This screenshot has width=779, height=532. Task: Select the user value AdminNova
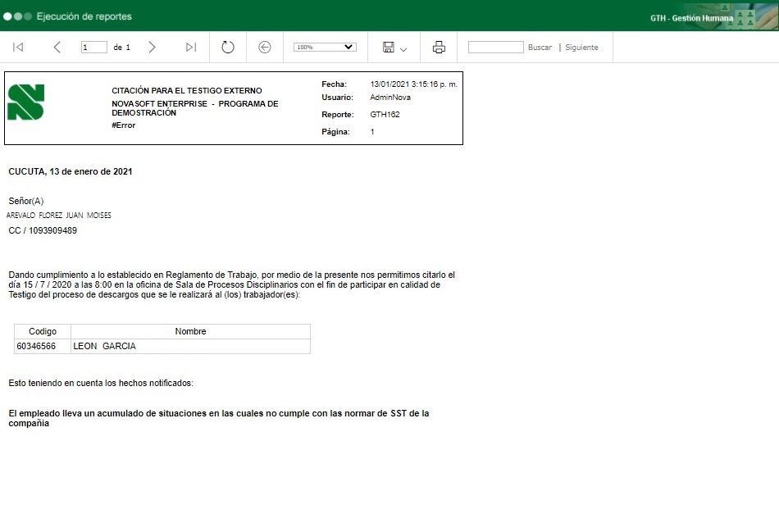tap(390, 98)
